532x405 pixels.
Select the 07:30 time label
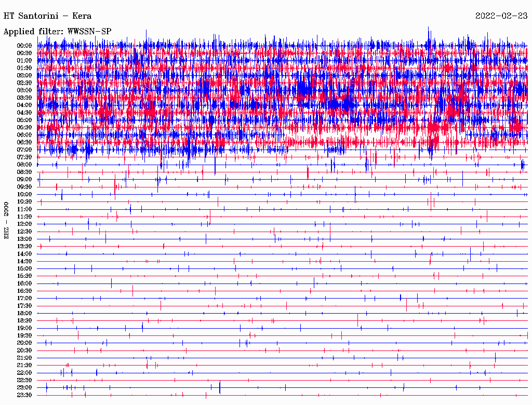24,157
